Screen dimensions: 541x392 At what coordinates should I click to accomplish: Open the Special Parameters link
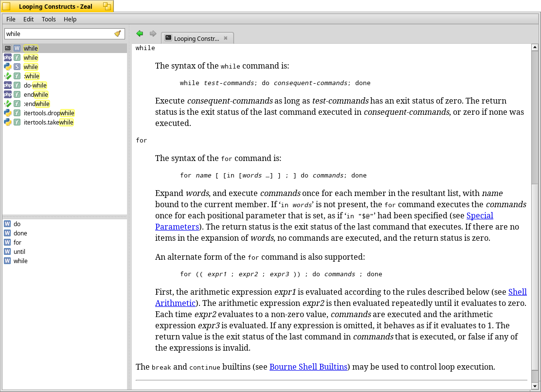[480, 215]
